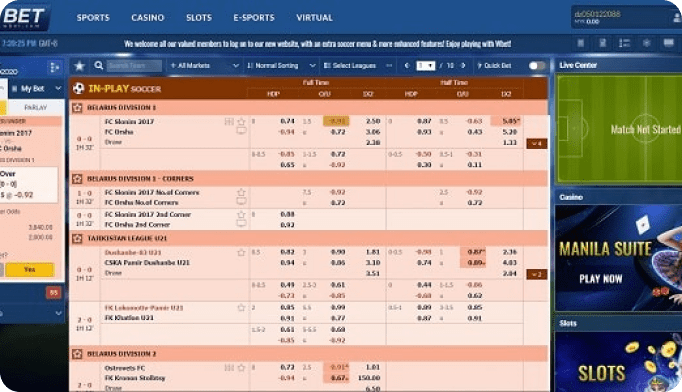This screenshot has height=392, width=682.
Task: Click the star icon for Belarus Division 1 - Corners
Action: [x=77, y=179]
